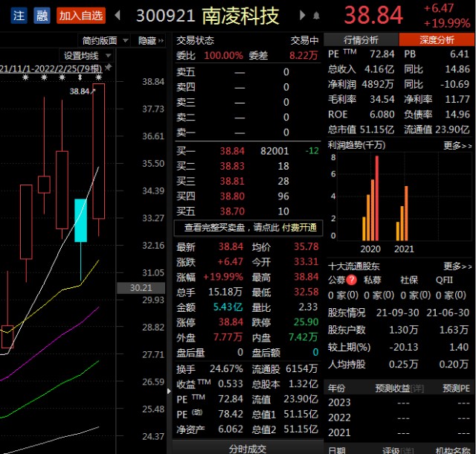Screen dimensions: 476x454
Task: Click PB value 6.41
Action: tap(460, 54)
